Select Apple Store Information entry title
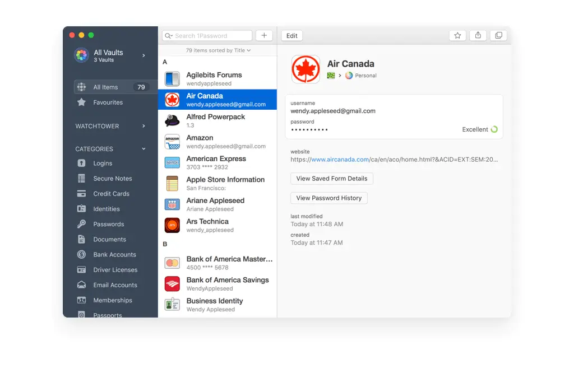 (225, 179)
